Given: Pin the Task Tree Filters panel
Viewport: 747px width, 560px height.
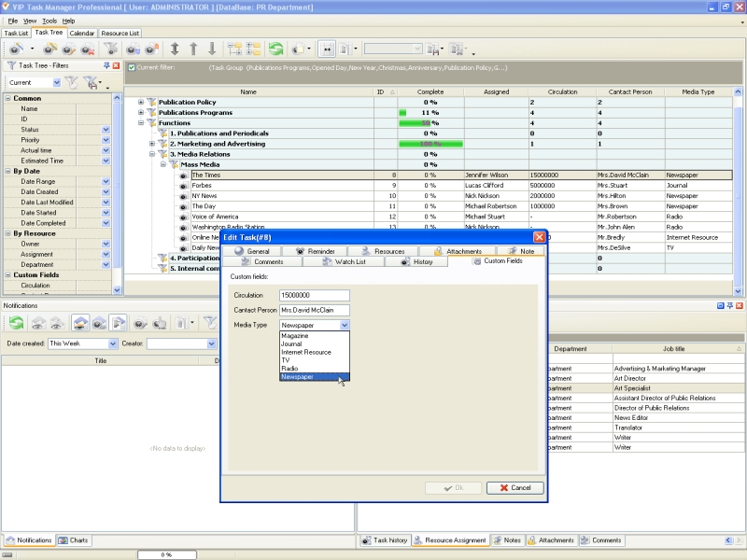Looking at the screenshot, I should point(106,65).
